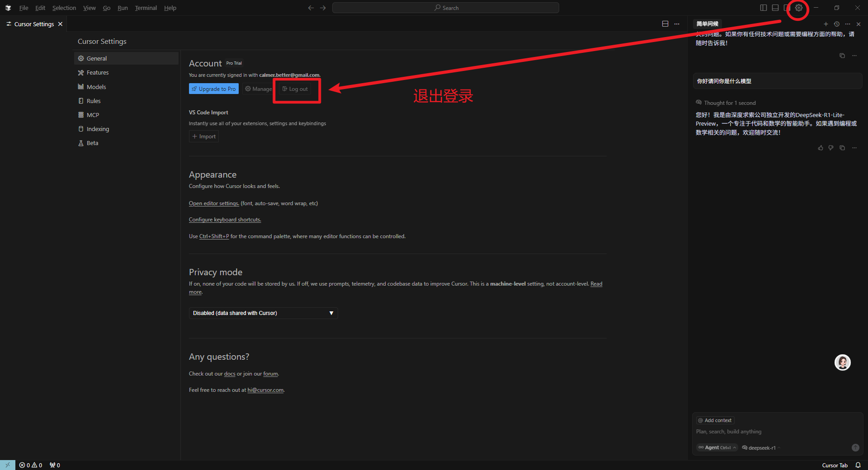
Task: Select the 简单问候 chat tab
Action: click(x=707, y=24)
